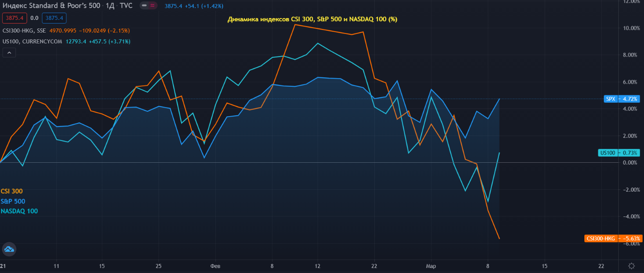644x273 pixels.
Task: Click the yellow chart title text
Action: [312, 19]
